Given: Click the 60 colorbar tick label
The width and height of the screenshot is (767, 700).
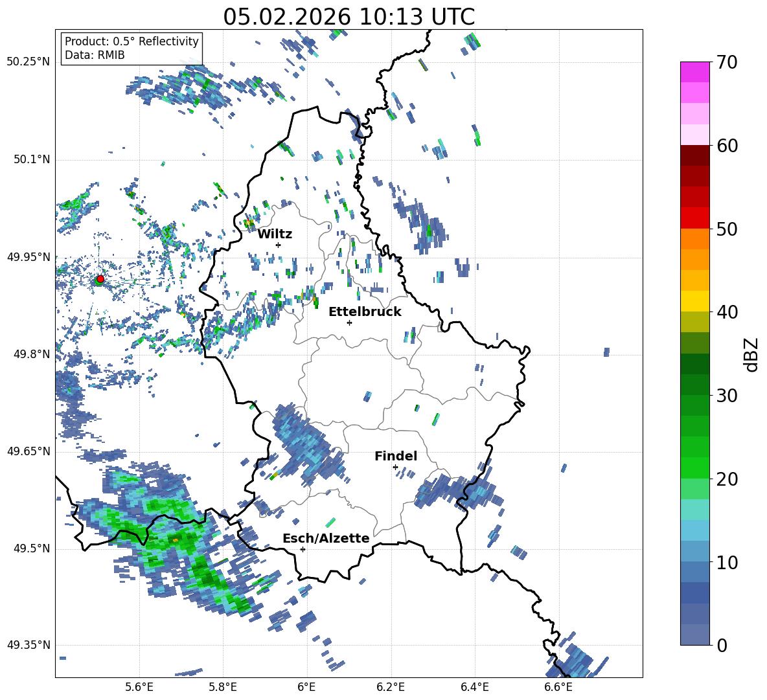Looking at the screenshot, I should click(727, 146).
